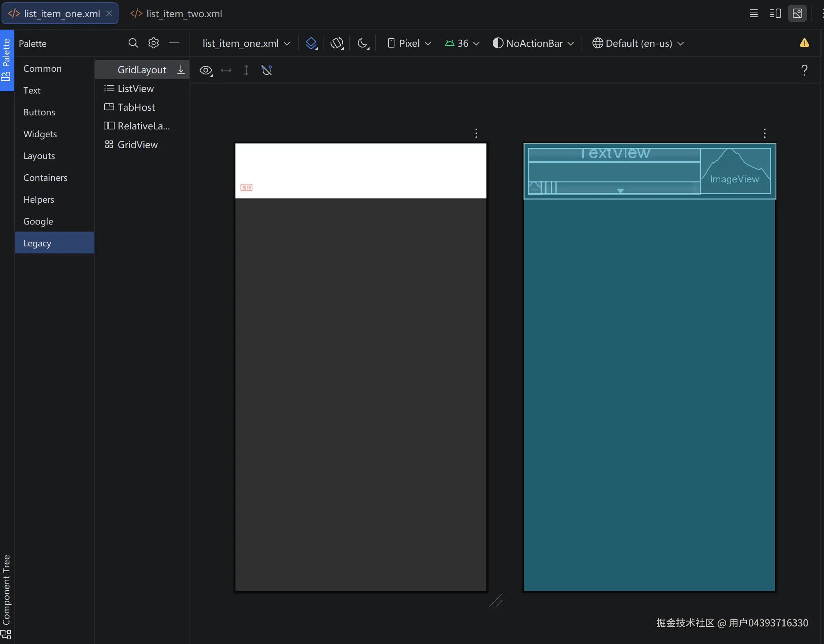
Task: Click the design surface layers icon
Action: (x=311, y=43)
